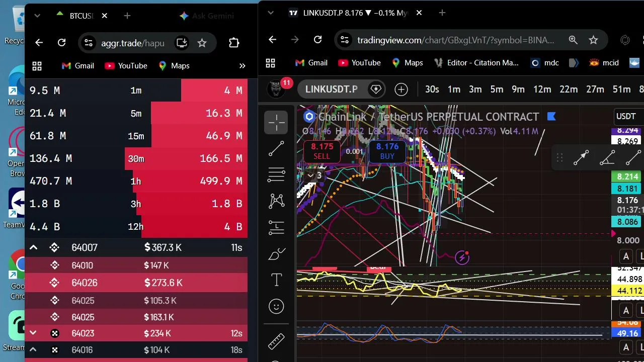Open the Editor - Citation Ma... bookmark
Screen dimensions: 644x362
click(476, 63)
